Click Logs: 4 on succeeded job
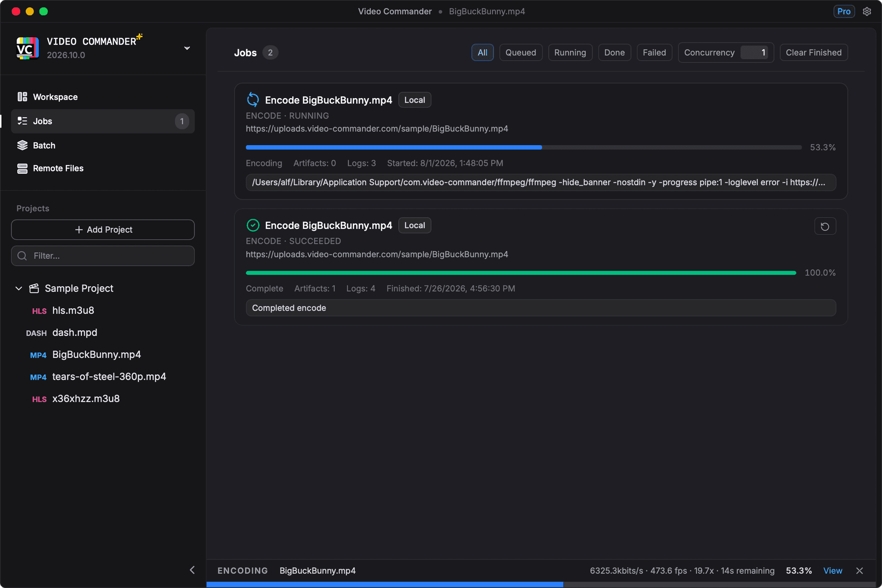882x588 pixels. (361, 288)
